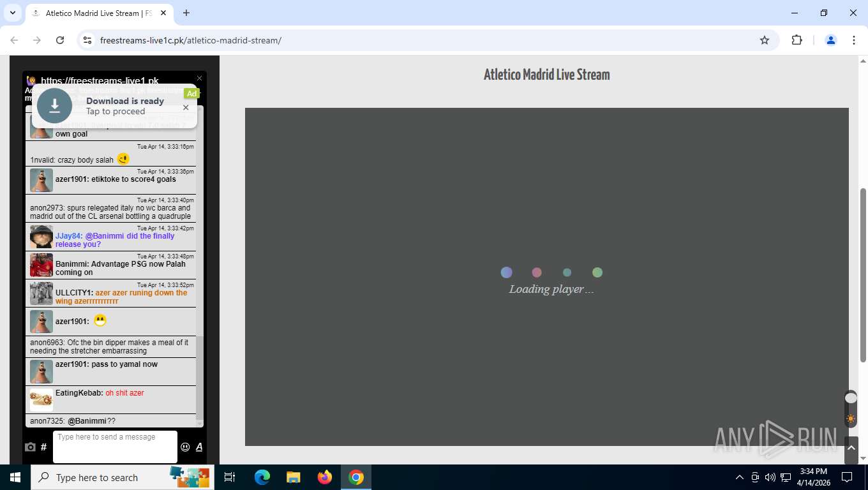Click the volume speaker icon in tray
Viewport: 868px width, 490px height.
coord(770,477)
